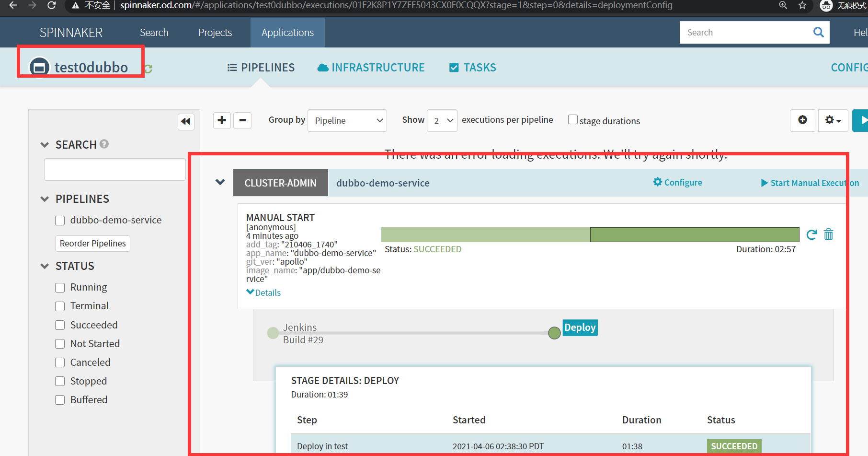Collapse all pipelines with the minus button
Screen dimensions: 868x456
(x=242, y=120)
